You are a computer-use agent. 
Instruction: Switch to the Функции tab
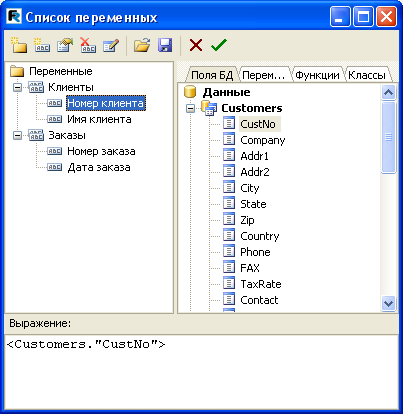[x=317, y=75]
